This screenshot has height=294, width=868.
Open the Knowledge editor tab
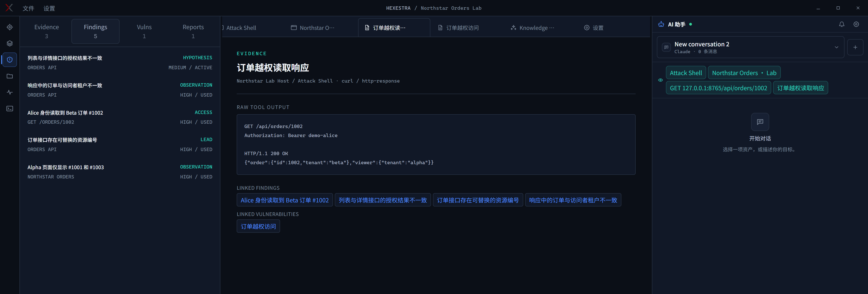pos(540,28)
